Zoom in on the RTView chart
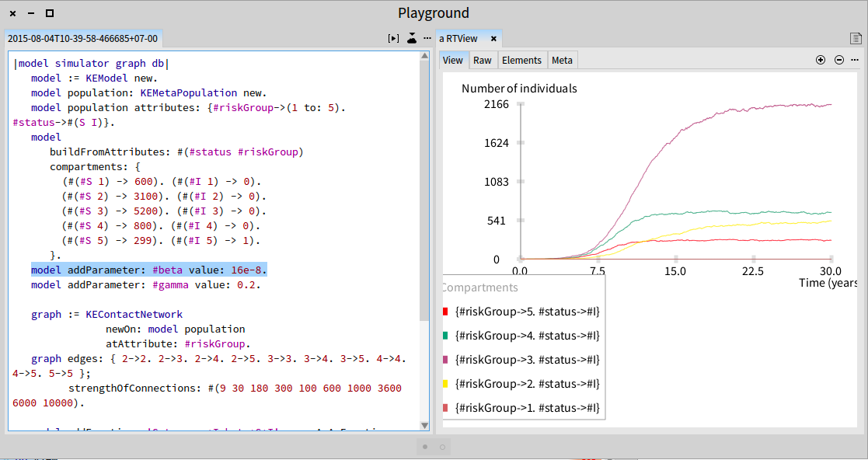868x460 pixels. click(821, 60)
